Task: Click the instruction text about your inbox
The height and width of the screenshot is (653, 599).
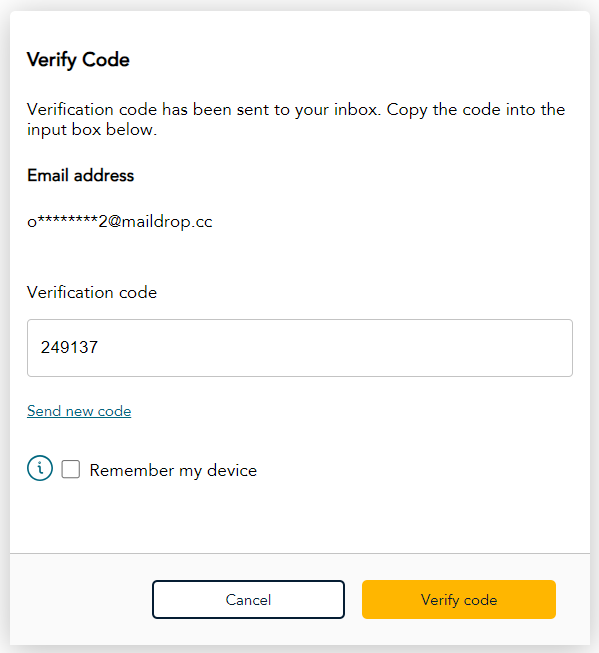Action: pyautogui.click(x=296, y=120)
